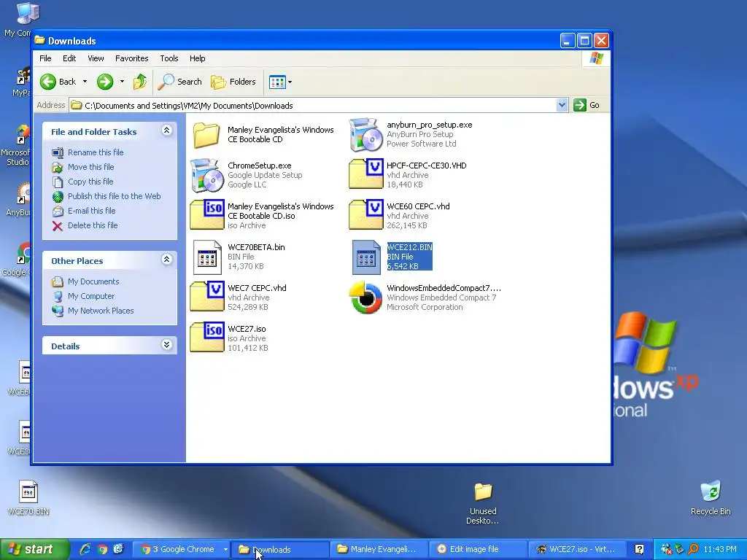The height and width of the screenshot is (560, 747).
Task: Collapse File and Folder Tasks panel
Action: coord(167,131)
